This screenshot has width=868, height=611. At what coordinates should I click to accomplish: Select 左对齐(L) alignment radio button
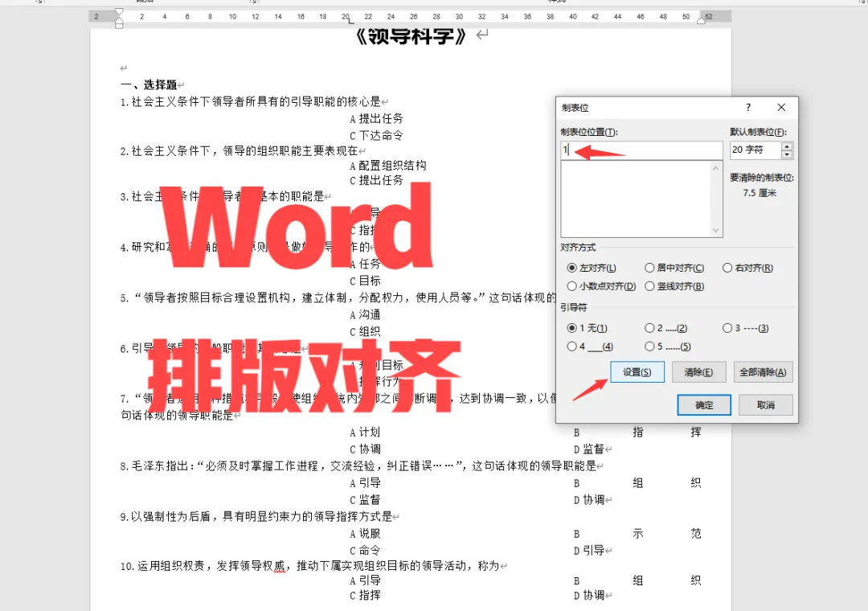(x=592, y=268)
